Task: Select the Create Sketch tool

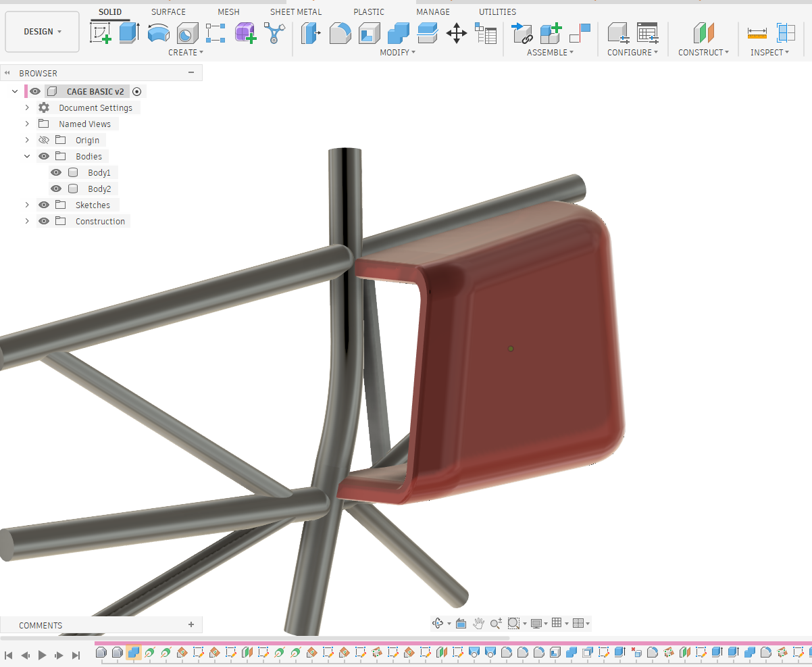Action: pos(101,33)
